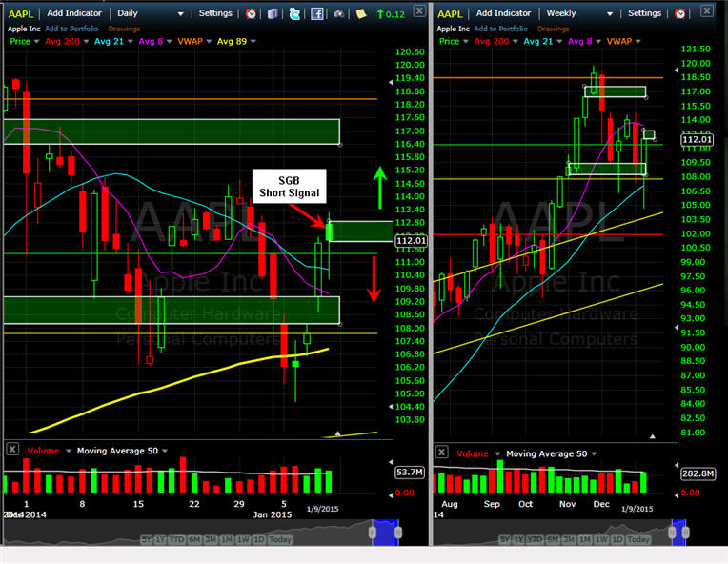The width and height of the screenshot is (728, 564).
Task: Click the 112.01 price label on Weekly axis
Action: tap(697, 139)
